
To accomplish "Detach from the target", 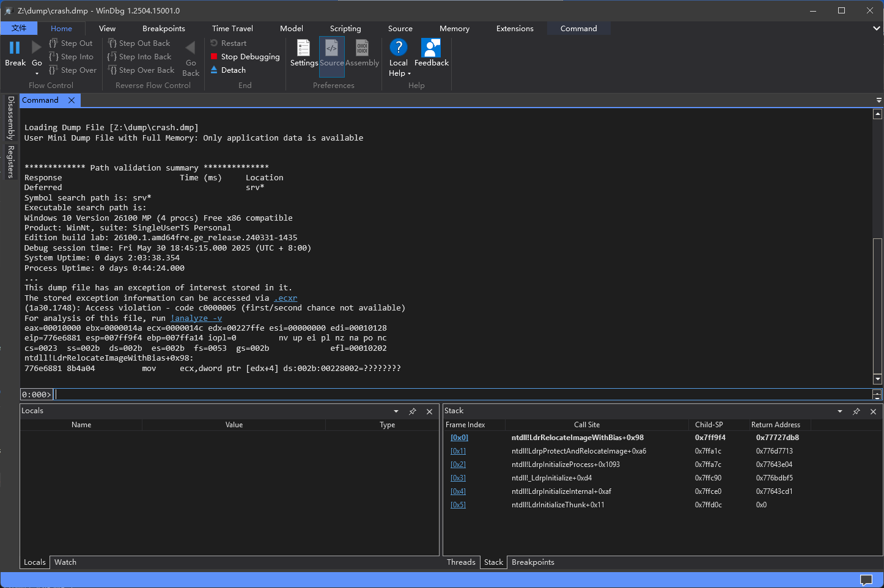I will (x=228, y=70).
